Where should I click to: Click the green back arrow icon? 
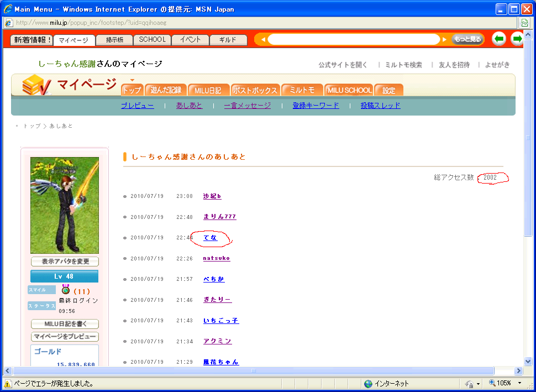click(x=499, y=39)
